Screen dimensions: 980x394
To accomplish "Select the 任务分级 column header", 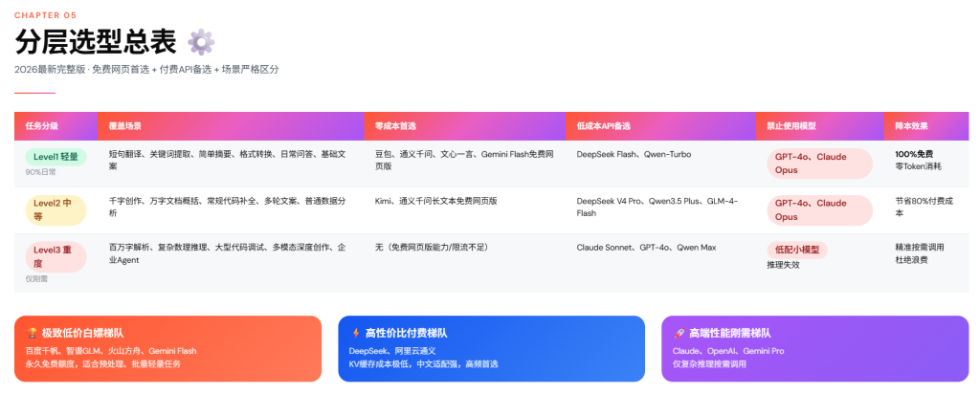I will [56, 126].
